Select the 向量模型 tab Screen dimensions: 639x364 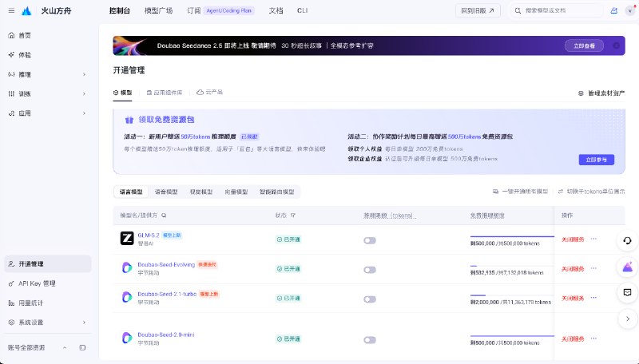[236, 192]
